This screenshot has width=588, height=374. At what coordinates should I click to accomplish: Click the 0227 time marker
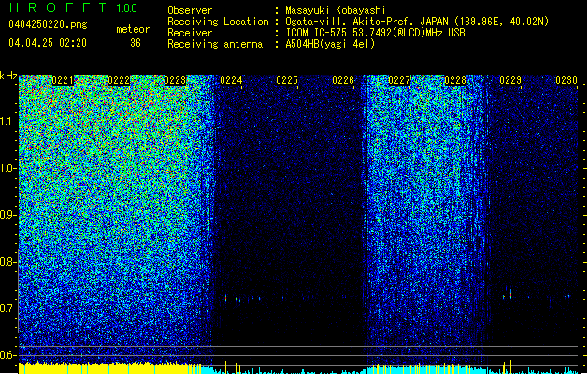[x=399, y=80]
